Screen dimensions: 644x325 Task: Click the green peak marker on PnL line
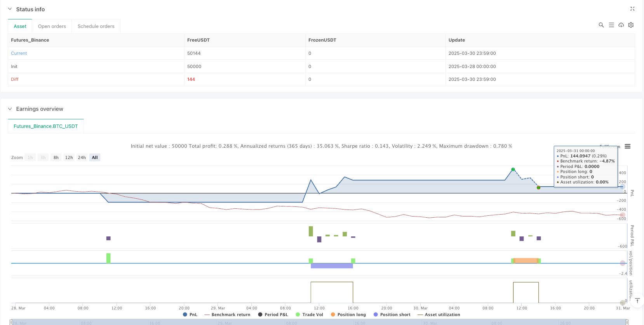[513, 169]
